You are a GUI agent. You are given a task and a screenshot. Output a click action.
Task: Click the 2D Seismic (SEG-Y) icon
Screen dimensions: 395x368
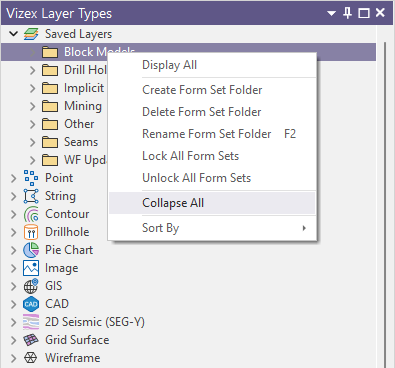[x=31, y=322]
